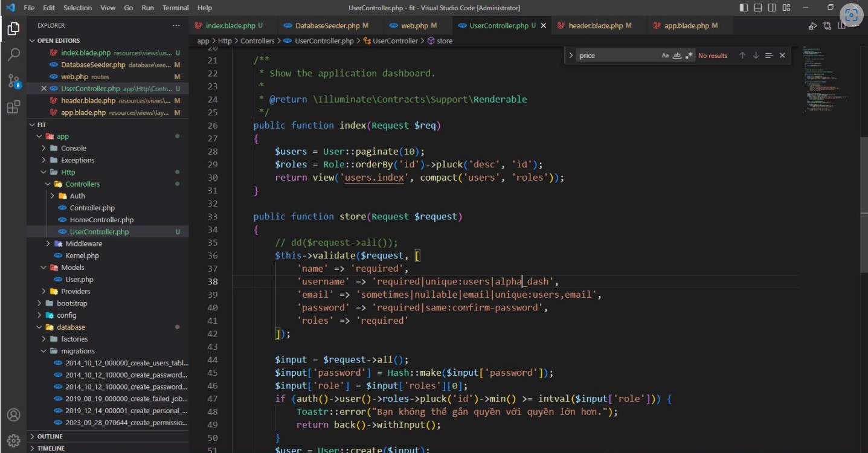Toggle replace chevron in find widget
Image resolution: width=868 pixels, height=453 pixels.
[571, 56]
